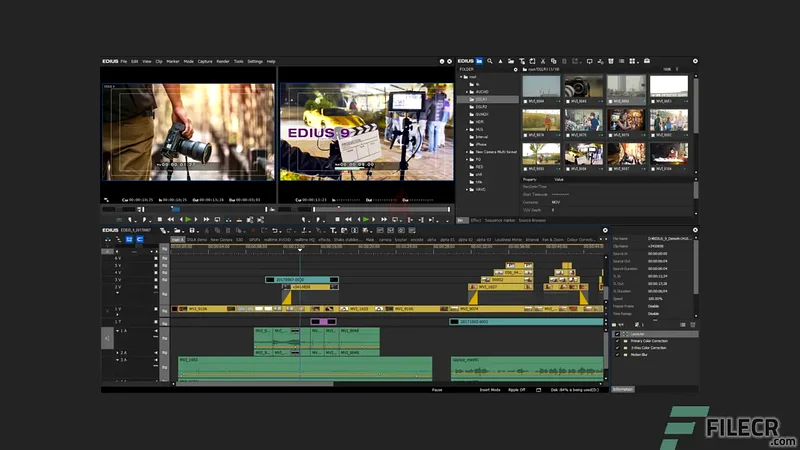Fast forward in the left source player

pos(206,219)
